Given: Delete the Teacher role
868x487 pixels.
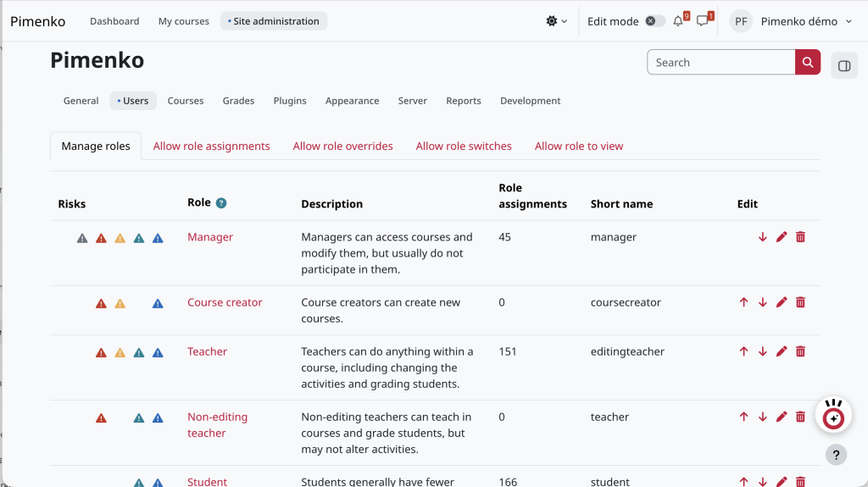Looking at the screenshot, I should (x=800, y=351).
